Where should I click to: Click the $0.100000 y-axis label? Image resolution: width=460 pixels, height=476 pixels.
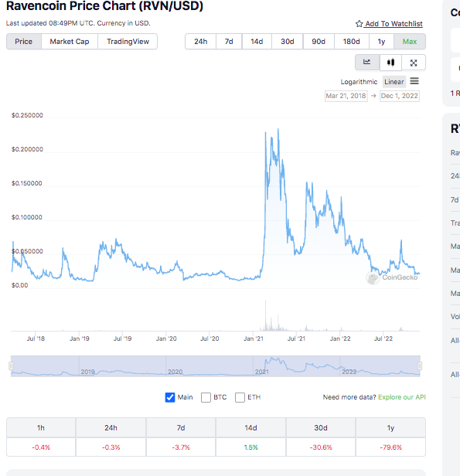tap(27, 217)
